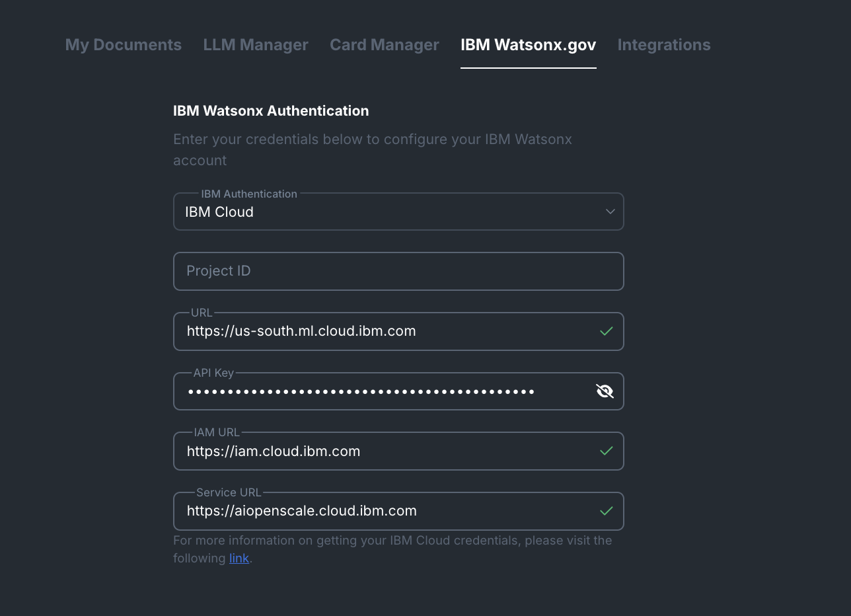This screenshot has width=851, height=616.
Task: Toggle API Key visibility eye icon
Action: coord(605,391)
